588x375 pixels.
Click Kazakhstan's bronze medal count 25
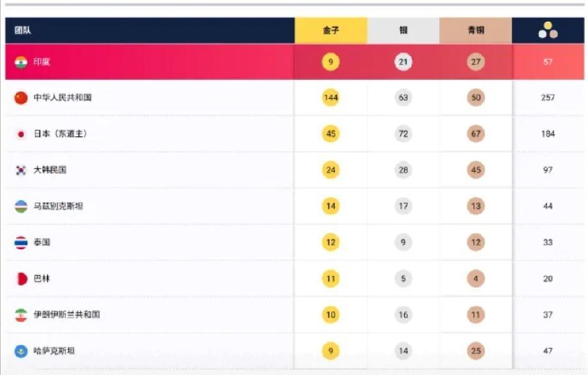476,351
